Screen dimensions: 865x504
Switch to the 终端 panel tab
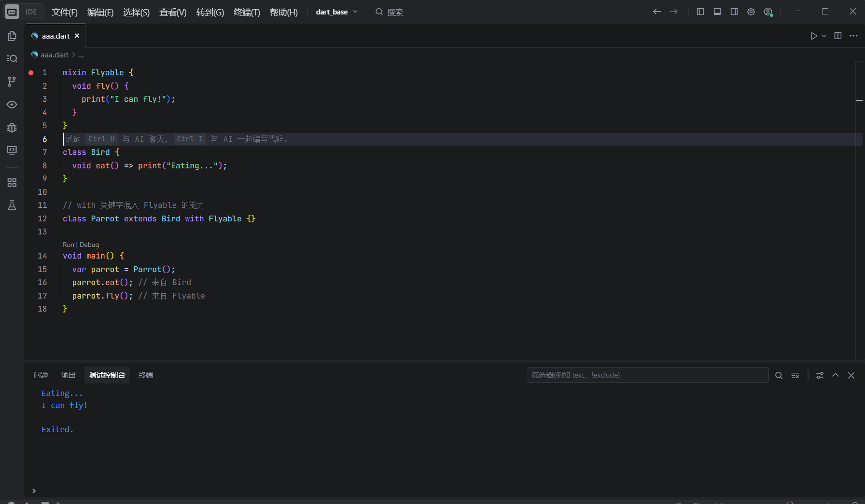145,375
